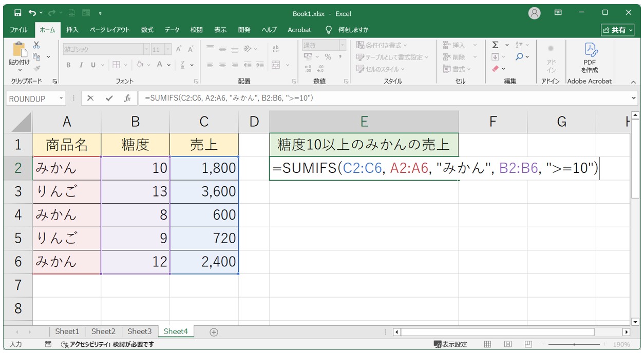
Task: Add a new sheet with the plus icon
Action: pyautogui.click(x=214, y=332)
